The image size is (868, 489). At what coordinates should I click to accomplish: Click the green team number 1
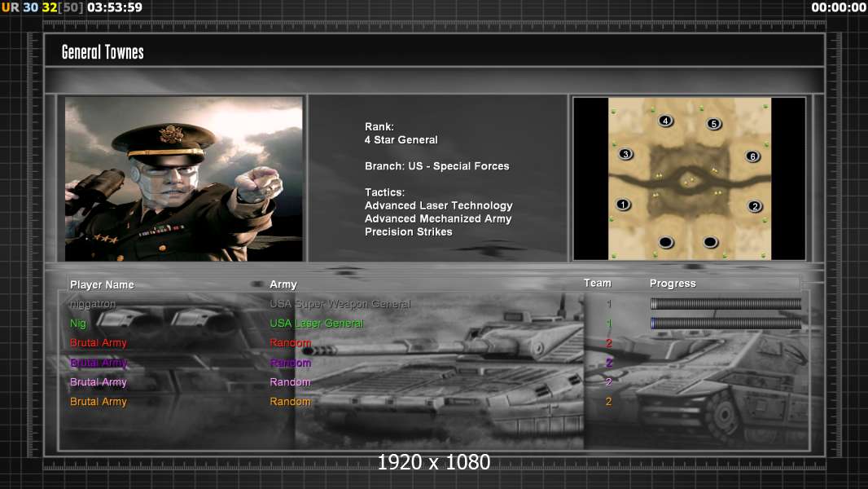click(x=609, y=324)
